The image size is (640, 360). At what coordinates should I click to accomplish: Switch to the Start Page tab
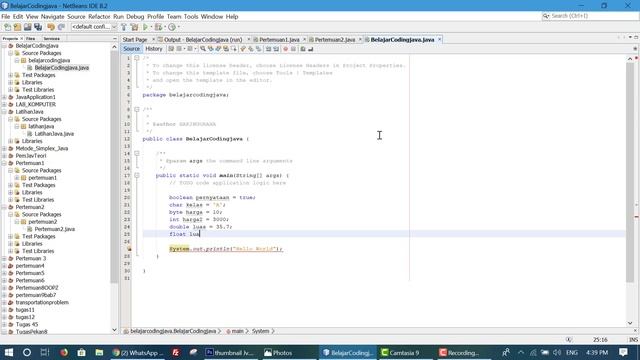pos(135,40)
